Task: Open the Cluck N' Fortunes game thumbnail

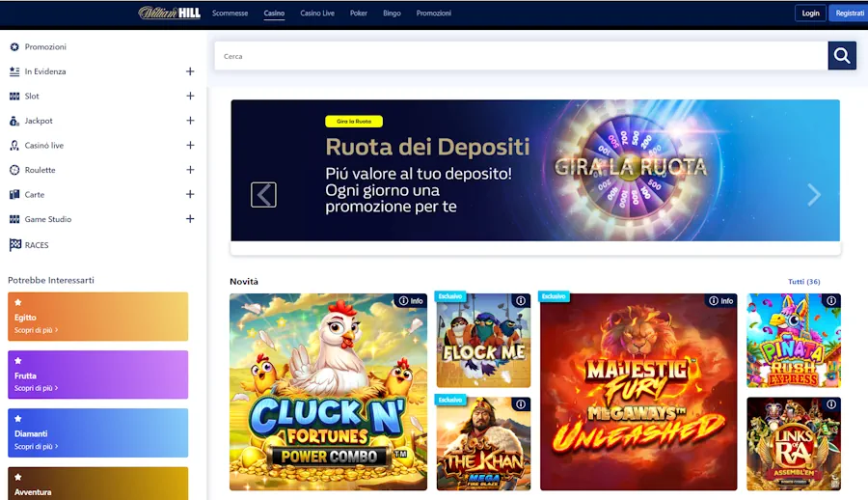Action: tap(328, 392)
